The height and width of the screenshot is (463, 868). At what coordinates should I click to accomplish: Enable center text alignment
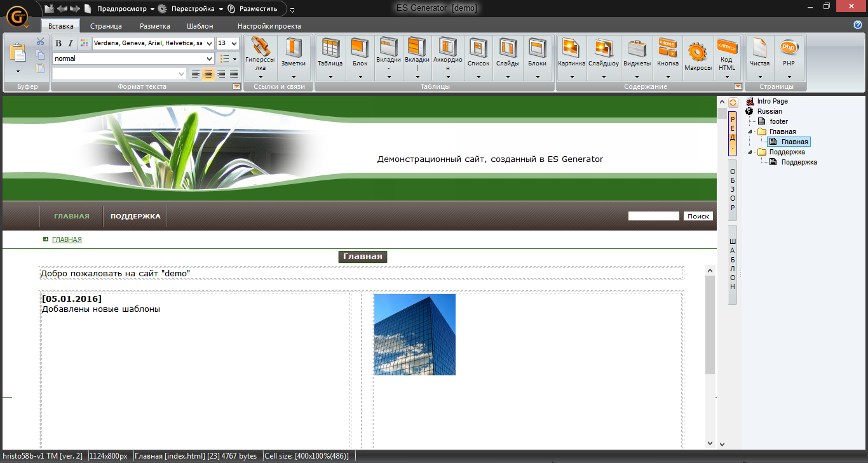[x=208, y=74]
